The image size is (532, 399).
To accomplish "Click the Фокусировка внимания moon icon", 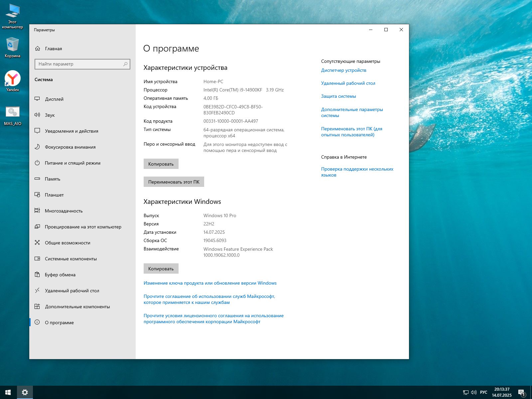I will coord(37,147).
